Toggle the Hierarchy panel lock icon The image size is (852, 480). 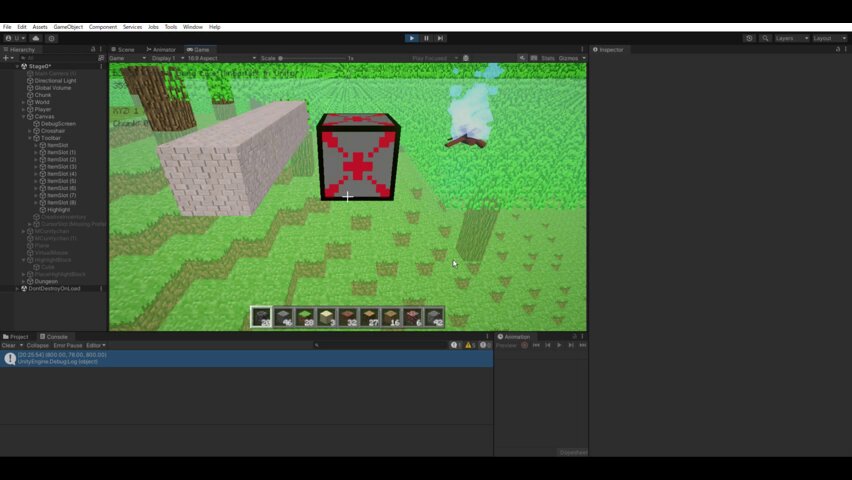coord(93,49)
